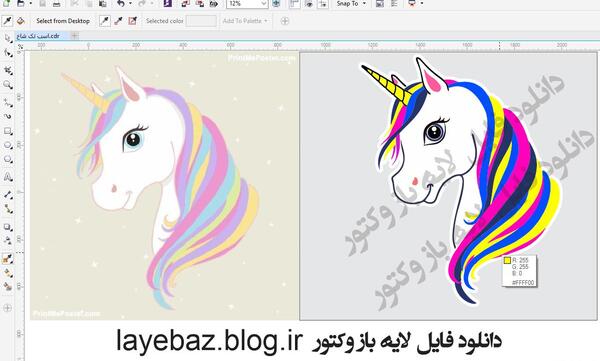Select the Text tool
Screen dimensions: 600x361
point(8,177)
